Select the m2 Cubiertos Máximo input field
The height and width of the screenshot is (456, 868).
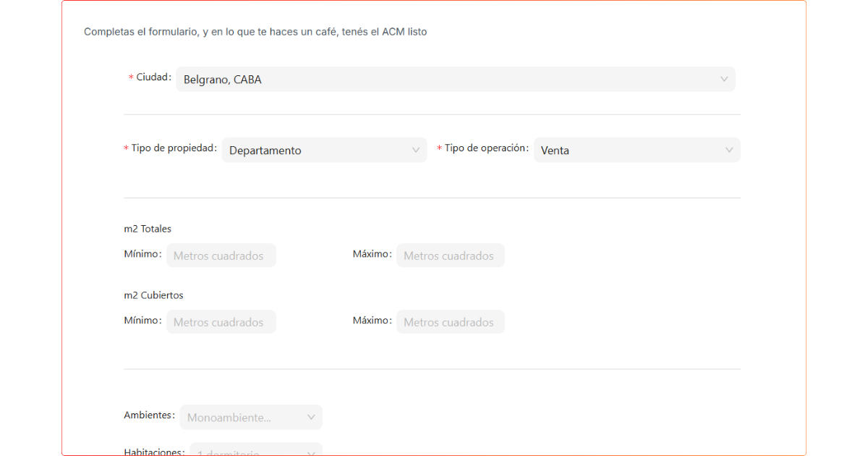click(x=450, y=322)
